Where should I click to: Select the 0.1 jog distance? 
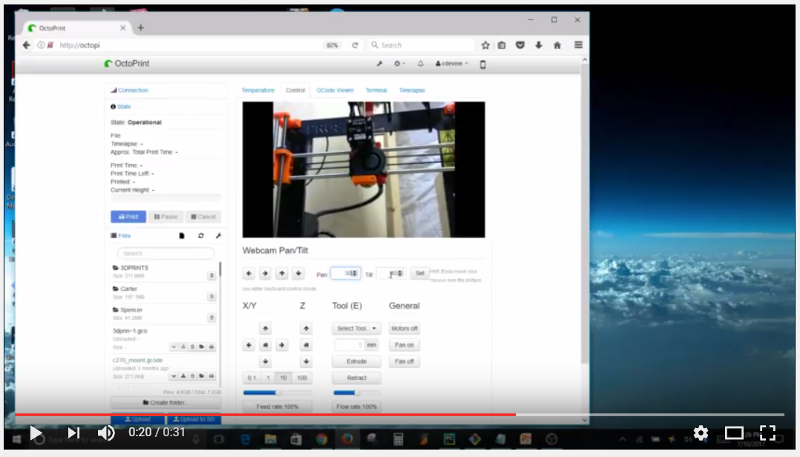click(252, 378)
